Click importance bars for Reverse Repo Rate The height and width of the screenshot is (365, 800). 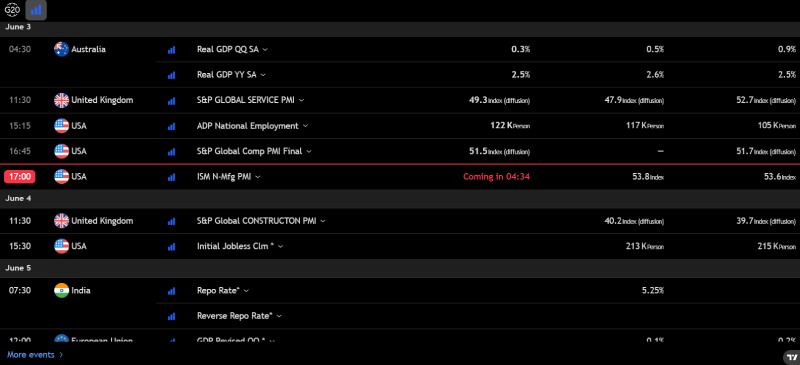tap(171, 317)
